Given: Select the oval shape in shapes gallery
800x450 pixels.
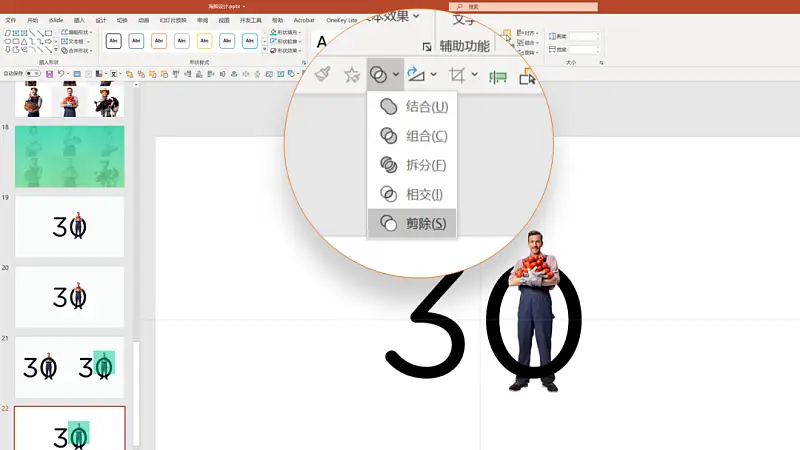Looking at the screenshot, I should pos(7,41).
